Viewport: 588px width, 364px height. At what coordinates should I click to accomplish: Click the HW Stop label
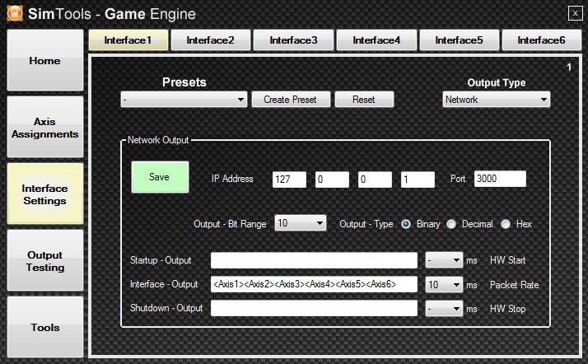coord(507,309)
